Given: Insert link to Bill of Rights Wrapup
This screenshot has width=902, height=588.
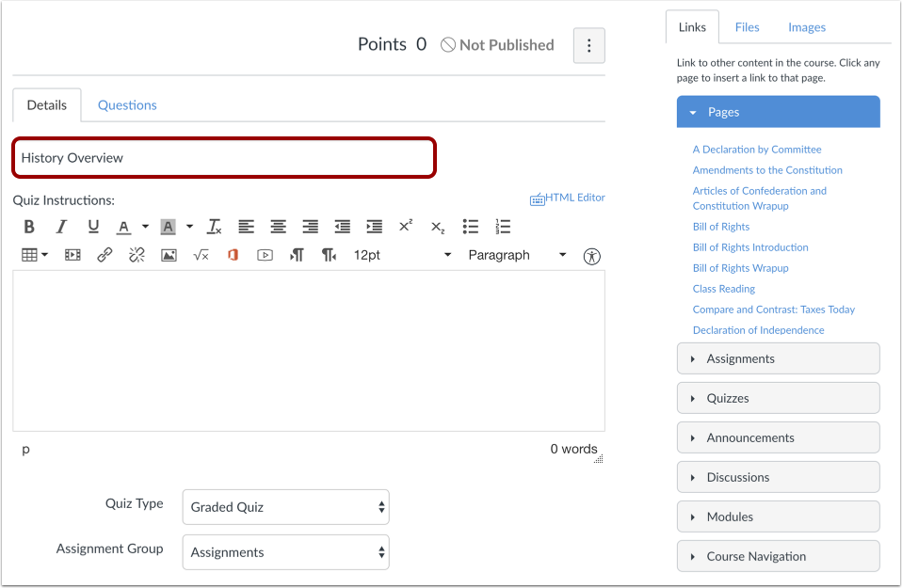Looking at the screenshot, I should tap(740, 268).
